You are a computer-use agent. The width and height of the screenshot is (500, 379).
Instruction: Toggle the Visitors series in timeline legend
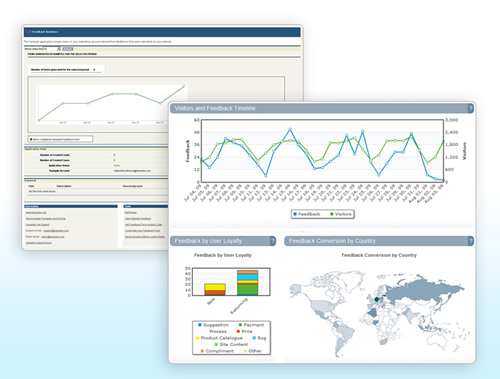coord(341,214)
